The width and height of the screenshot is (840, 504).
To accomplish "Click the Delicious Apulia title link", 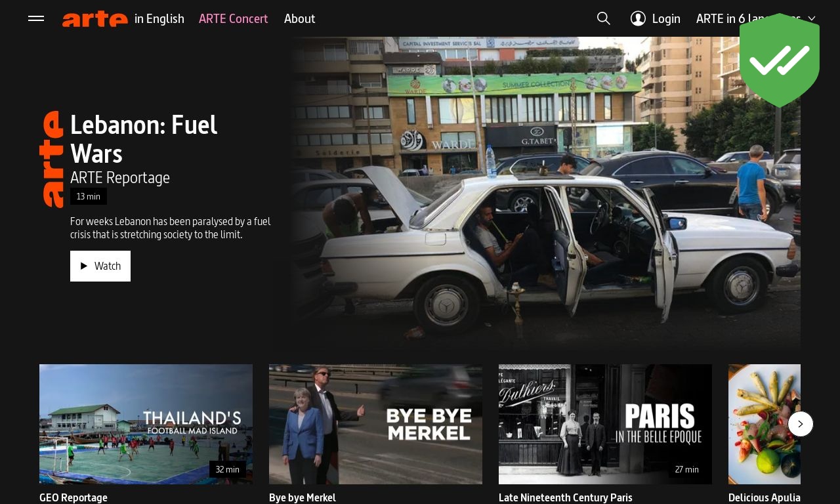I will pos(765,497).
